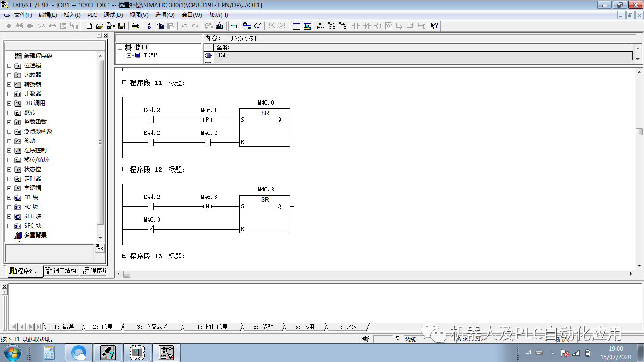
Task: Switch to the 程序段 tab in the overview pane
Action: pos(94,271)
